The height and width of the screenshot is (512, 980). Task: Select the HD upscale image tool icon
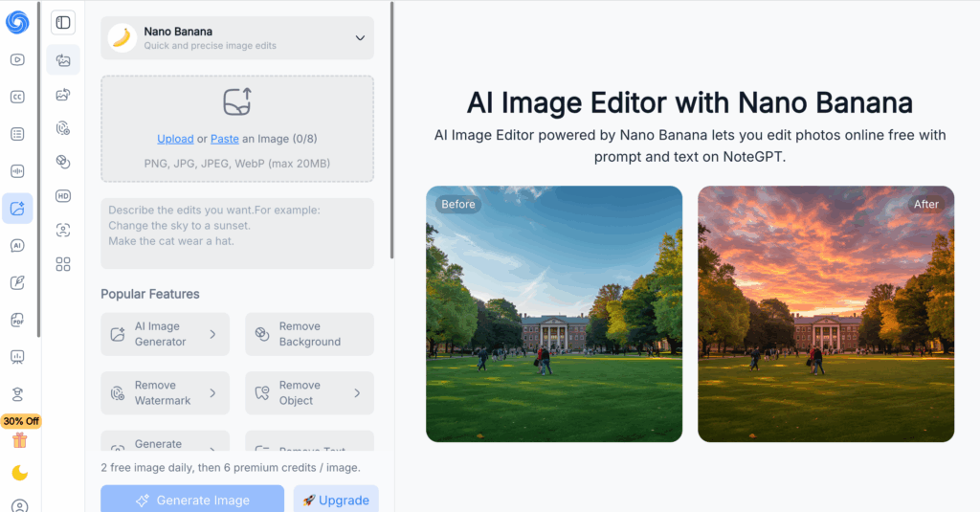[63, 196]
